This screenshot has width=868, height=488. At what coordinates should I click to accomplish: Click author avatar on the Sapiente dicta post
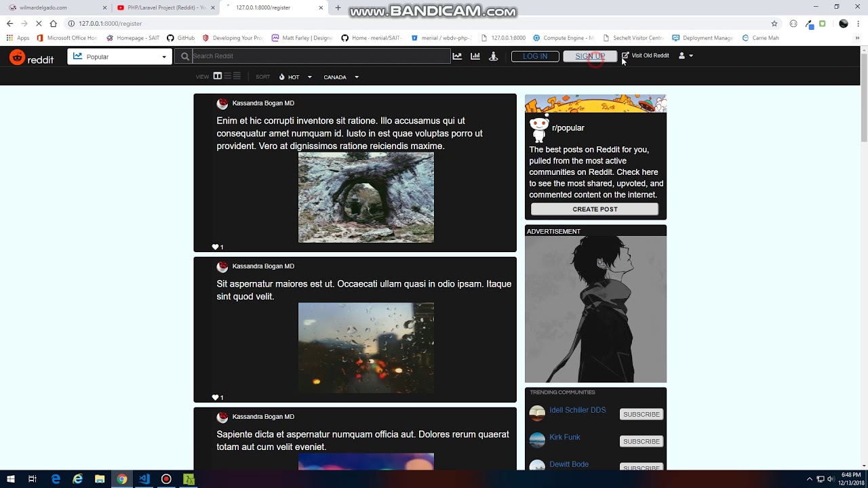point(222,418)
